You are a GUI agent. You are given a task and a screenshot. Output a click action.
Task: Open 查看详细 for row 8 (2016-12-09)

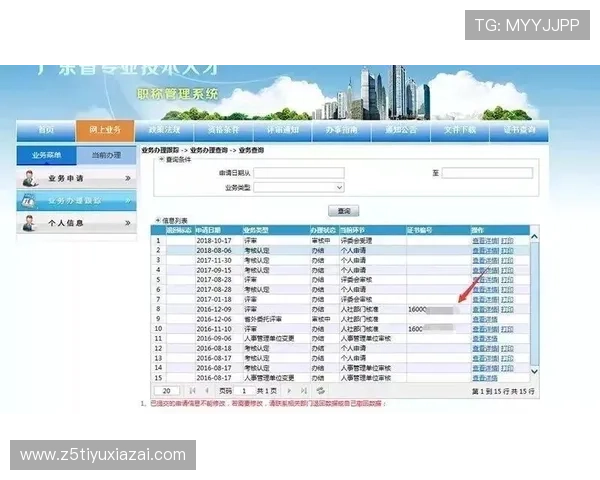tap(486, 310)
